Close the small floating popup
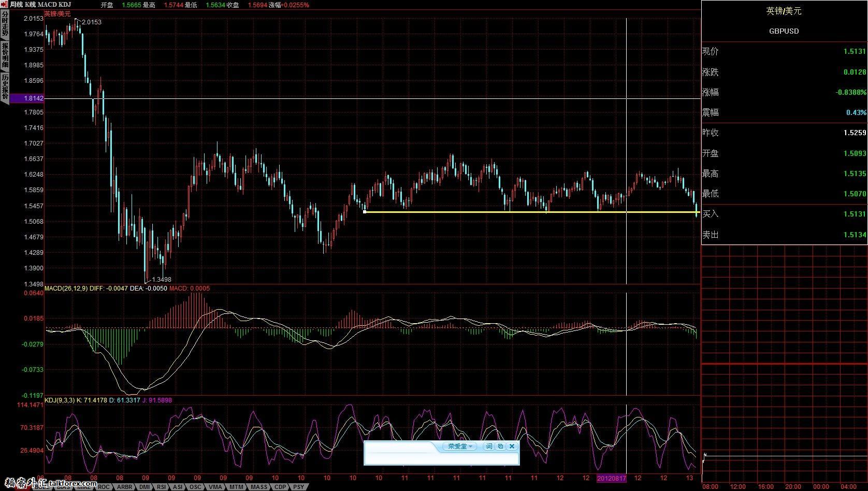Viewport: 868px width, 491px height. pos(512,446)
